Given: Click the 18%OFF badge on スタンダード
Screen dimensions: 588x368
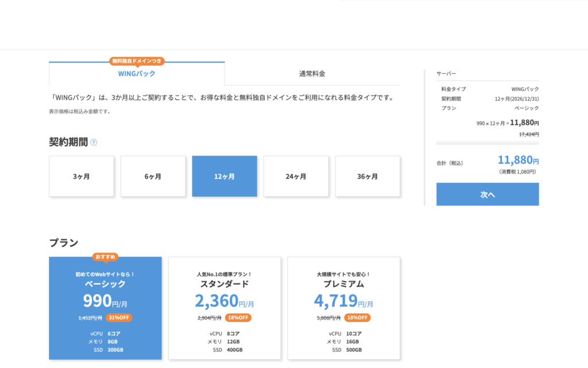Looking at the screenshot, I should click(238, 317).
